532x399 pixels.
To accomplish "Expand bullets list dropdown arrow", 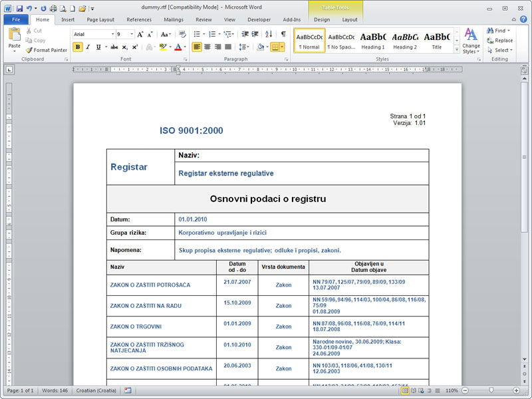I will (204, 34).
